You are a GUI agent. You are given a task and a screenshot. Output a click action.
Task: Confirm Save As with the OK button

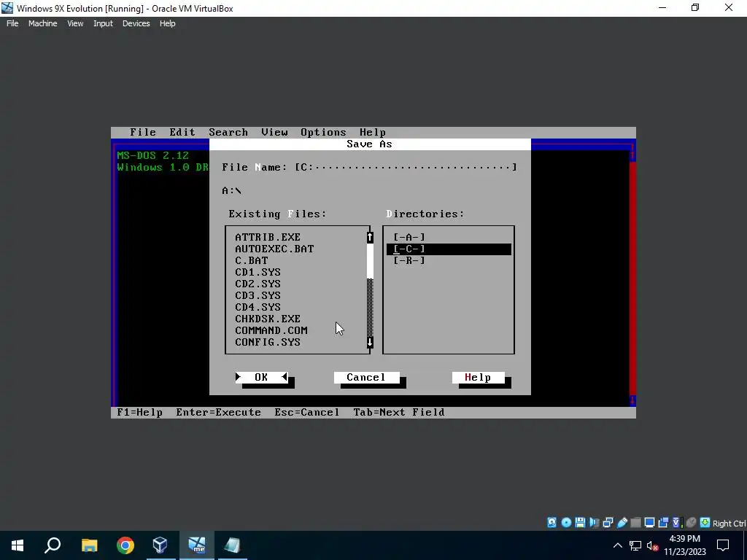[262, 377]
